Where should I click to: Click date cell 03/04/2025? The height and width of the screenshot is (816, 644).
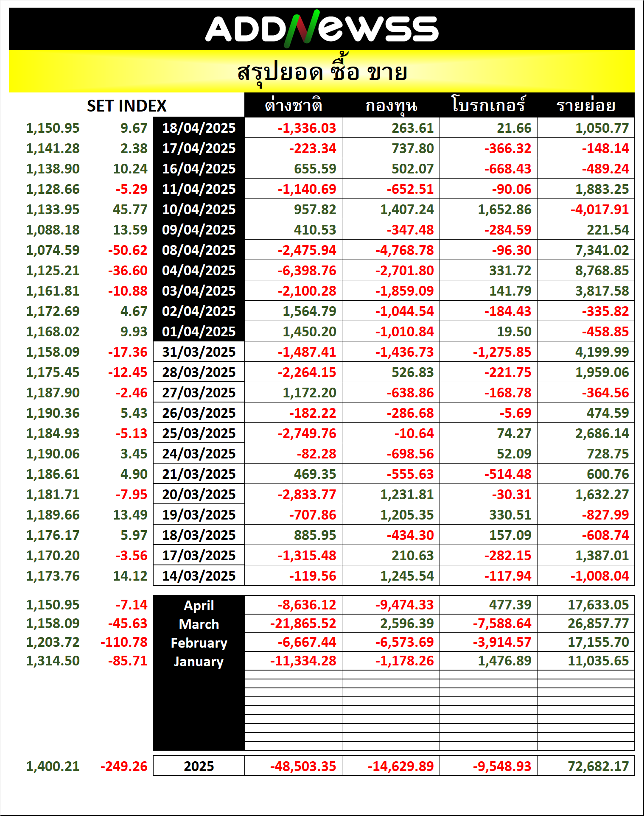point(199,291)
